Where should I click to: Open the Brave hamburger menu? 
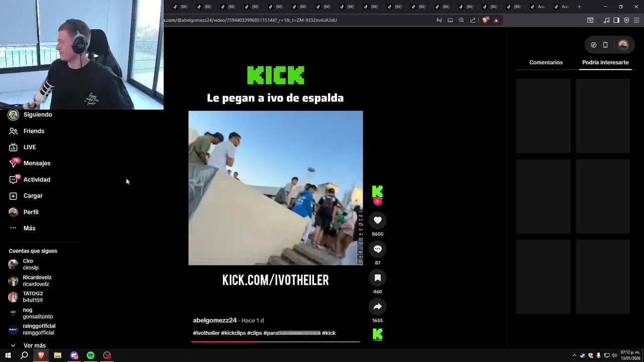tap(636, 20)
